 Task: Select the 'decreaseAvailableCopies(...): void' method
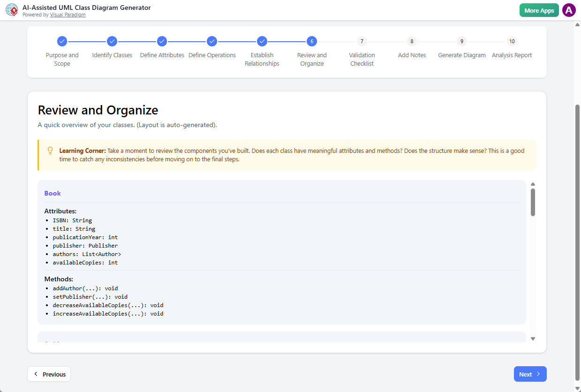pos(108,305)
